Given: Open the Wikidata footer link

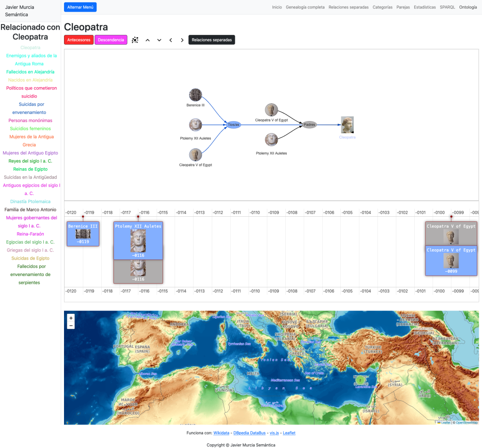Looking at the screenshot, I should (x=221, y=433).
